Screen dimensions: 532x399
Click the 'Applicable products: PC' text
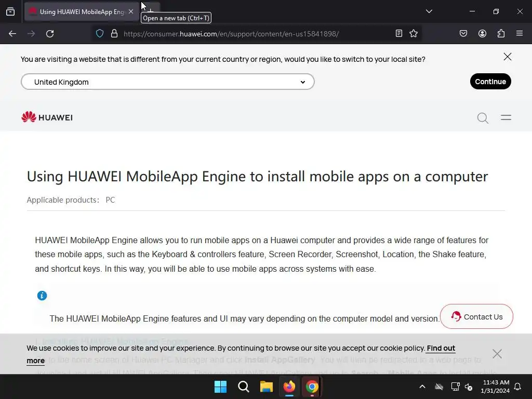(x=71, y=200)
